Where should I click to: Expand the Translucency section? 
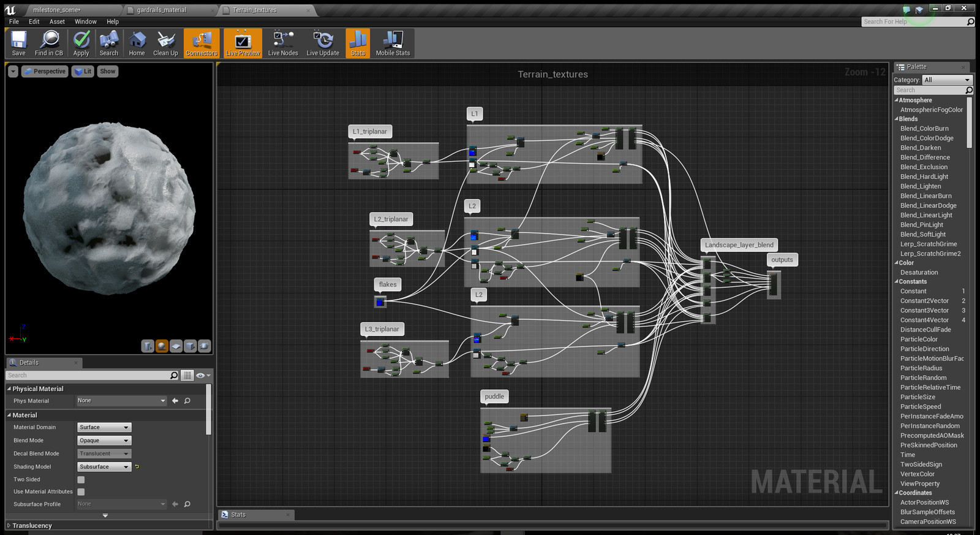pos(9,525)
